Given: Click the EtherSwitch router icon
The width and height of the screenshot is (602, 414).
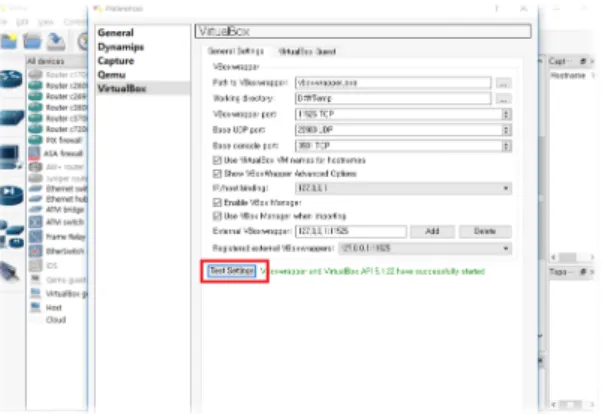Looking at the screenshot, I should click(x=35, y=251).
